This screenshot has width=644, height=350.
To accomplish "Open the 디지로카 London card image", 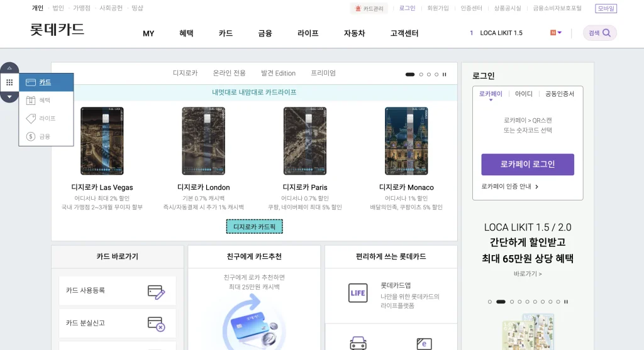I will (203, 141).
